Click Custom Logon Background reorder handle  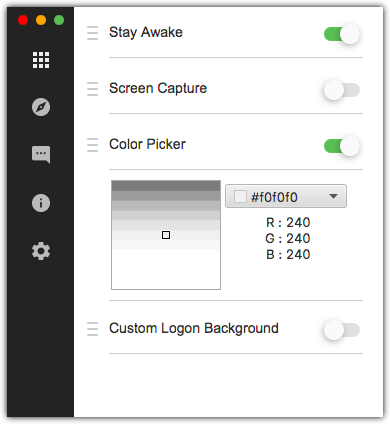point(92,329)
